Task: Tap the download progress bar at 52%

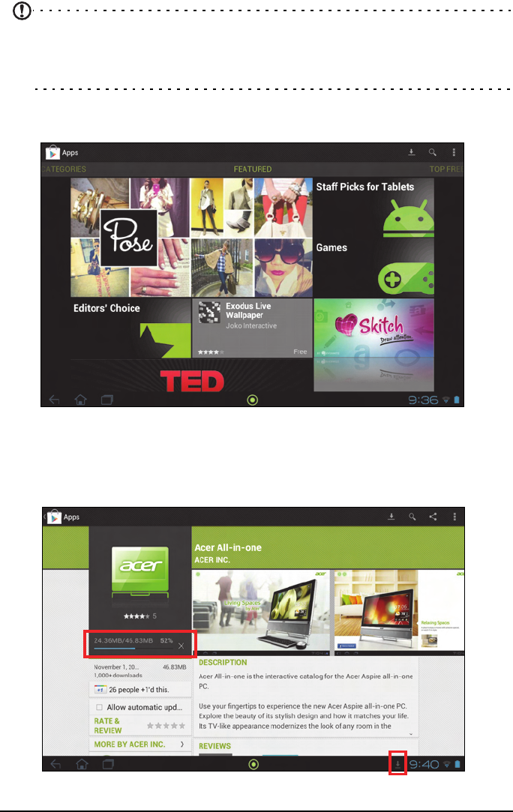Action: pyautogui.click(x=133, y=649)
